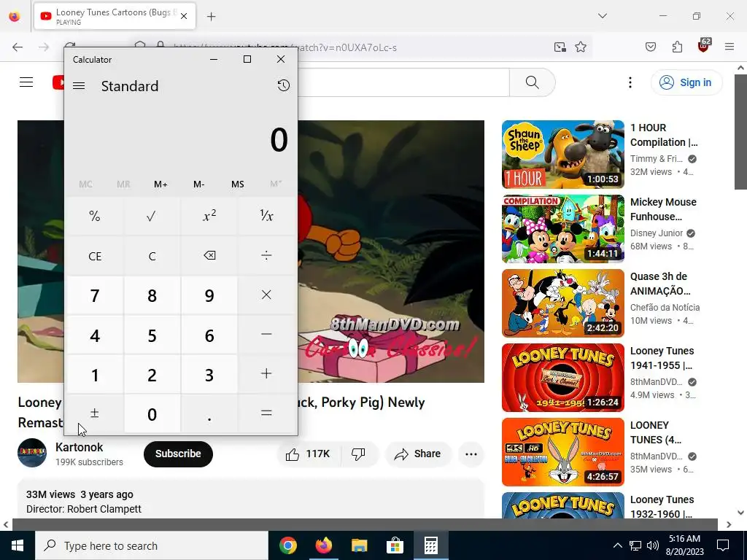Open YouTube settings three-dot menu
747x560 pixels.
[630, 82]
